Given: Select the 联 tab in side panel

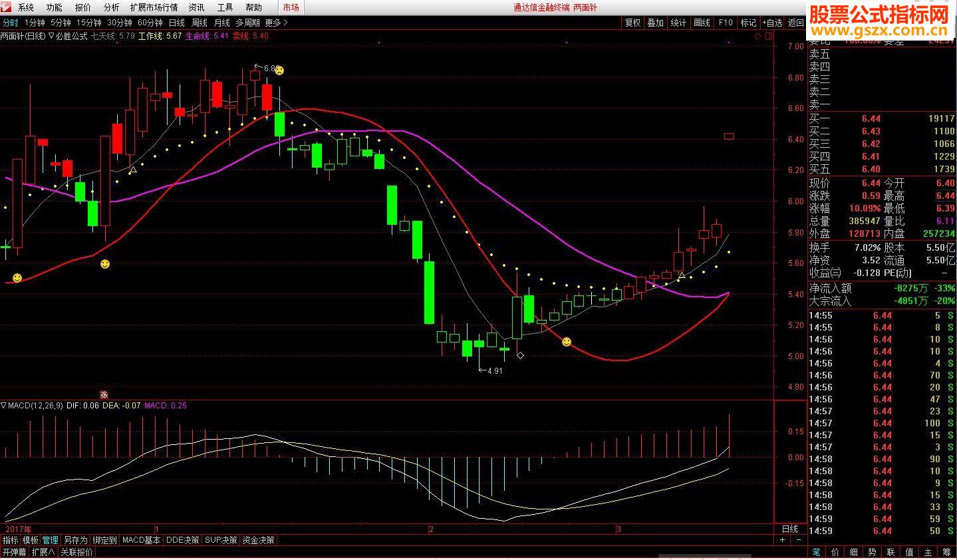Looking at the screenshot, I should (890, 552).
